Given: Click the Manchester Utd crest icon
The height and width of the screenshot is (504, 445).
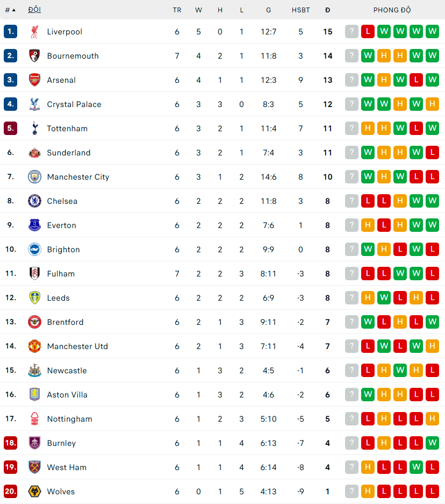Looking at the screenshot, I should coord(34,346).
